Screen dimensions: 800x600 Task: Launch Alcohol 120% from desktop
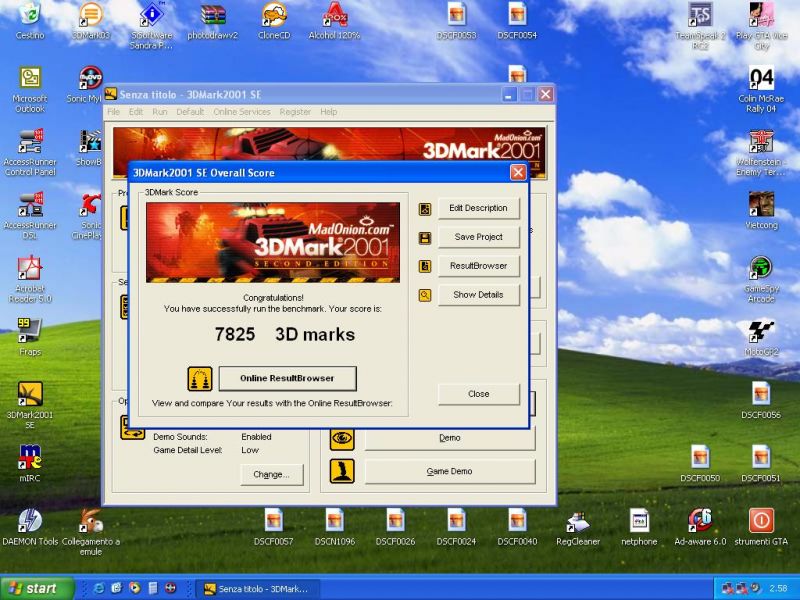(334, 21)
